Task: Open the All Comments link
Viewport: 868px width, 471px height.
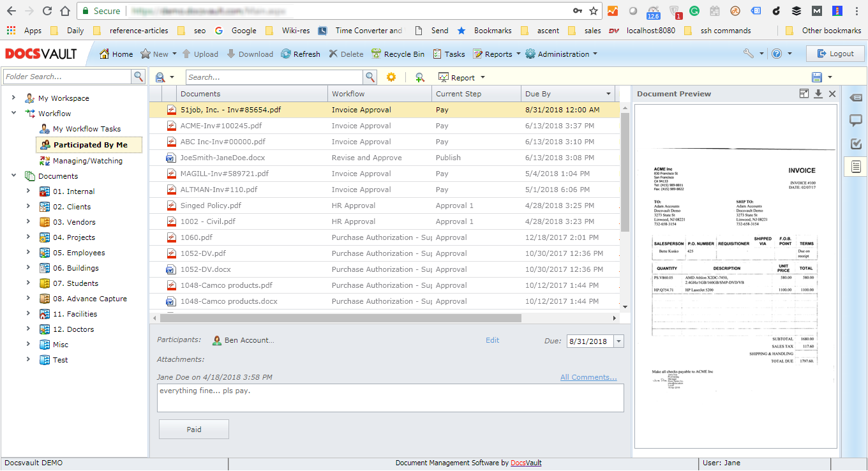Action: pyautogui.click(x=588, y=377)
